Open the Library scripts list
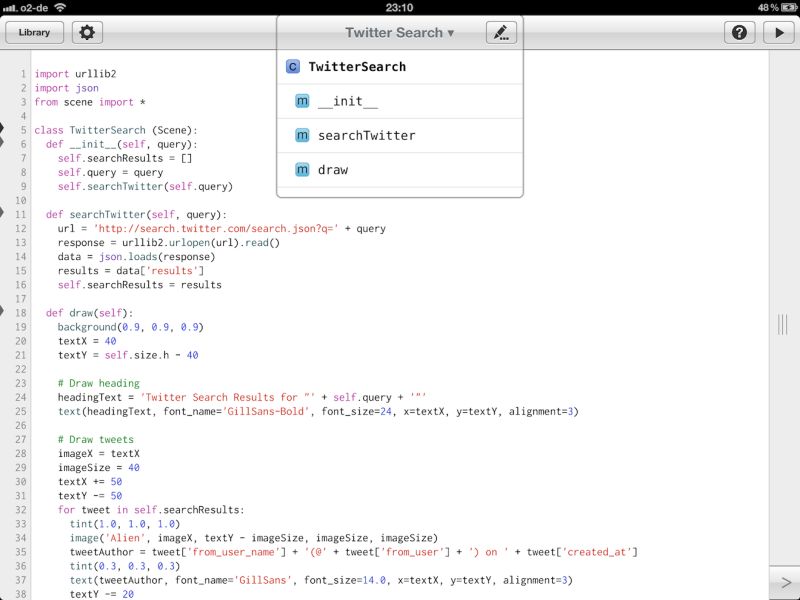The height and width of the screenshot is (600, 800). pyautogui.click(x=35, y=32)
